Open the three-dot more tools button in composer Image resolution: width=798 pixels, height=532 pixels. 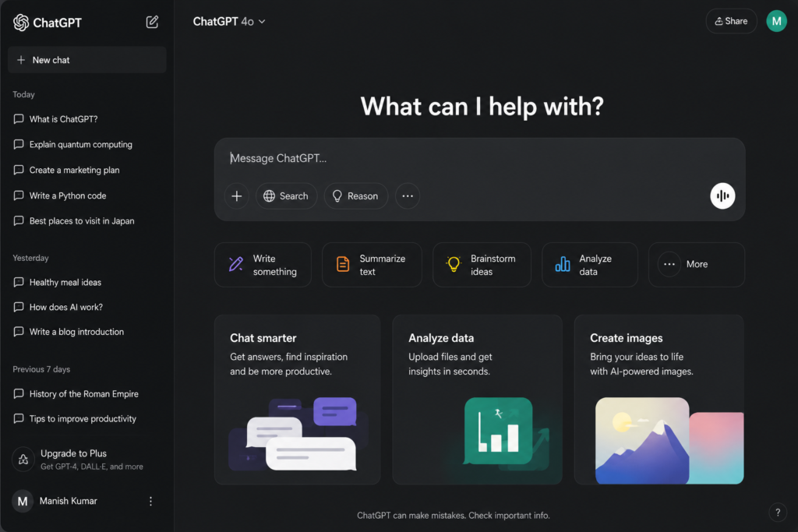point(408,196)
